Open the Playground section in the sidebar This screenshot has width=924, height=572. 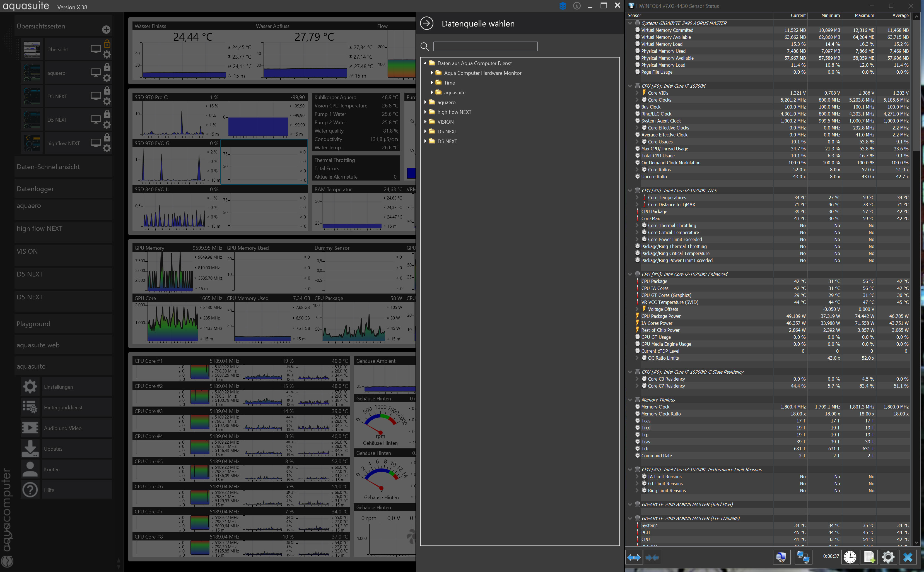point(33,324)
